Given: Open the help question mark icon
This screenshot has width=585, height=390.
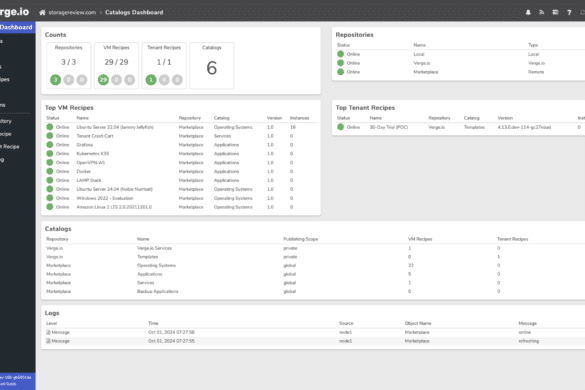Looking at the screenshot, I should [x=569, y=12].
